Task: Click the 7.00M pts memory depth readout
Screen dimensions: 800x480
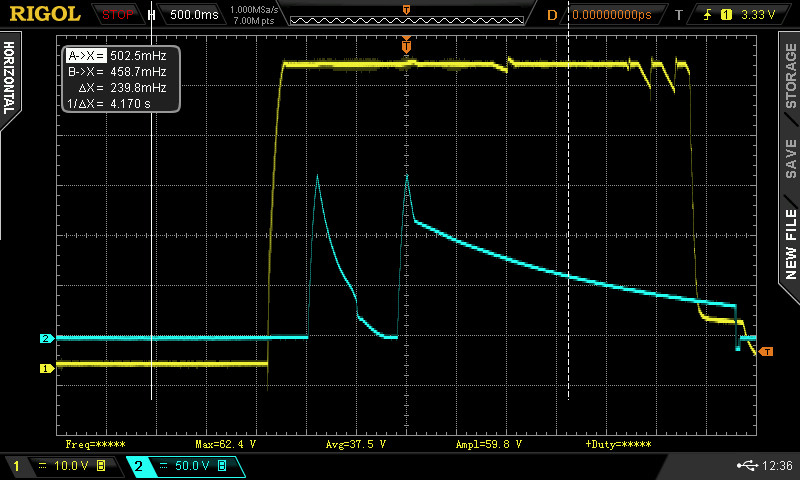Action: [x=254, y=21]
